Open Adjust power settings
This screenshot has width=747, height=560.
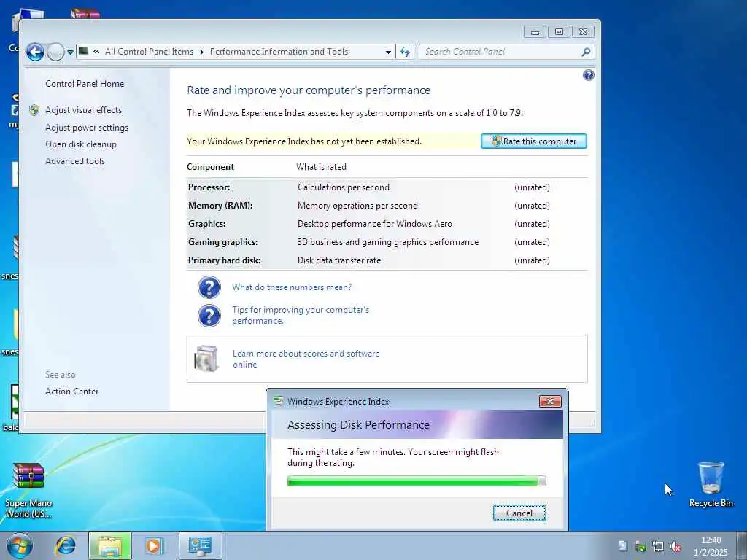pos(87,128)
